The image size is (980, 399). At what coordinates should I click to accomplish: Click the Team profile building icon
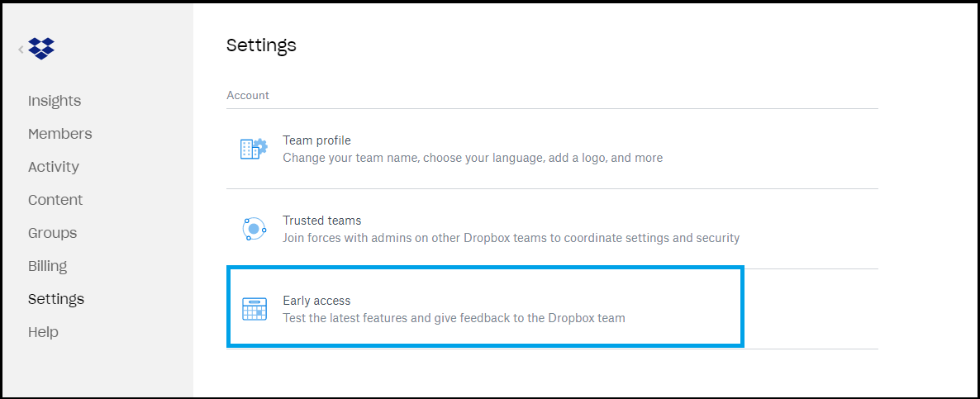[254, 149]
